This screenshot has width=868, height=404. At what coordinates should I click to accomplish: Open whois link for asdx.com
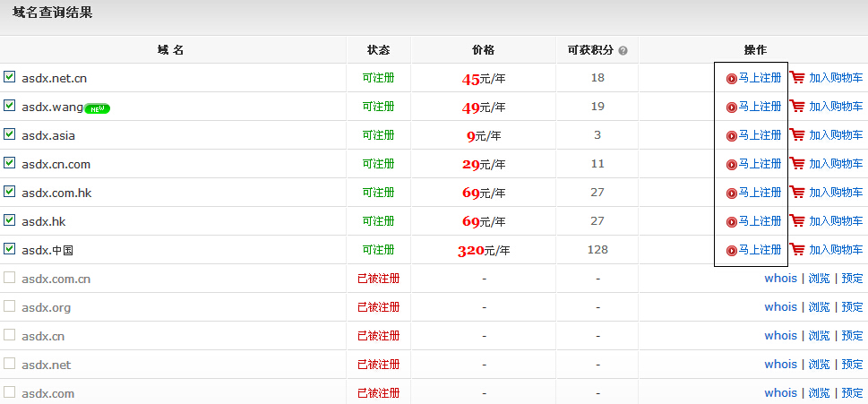tap(780, 393)
